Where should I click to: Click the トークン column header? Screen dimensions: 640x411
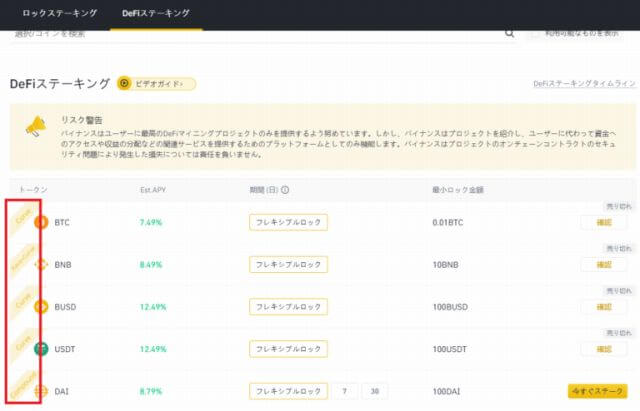pos(33,190)
